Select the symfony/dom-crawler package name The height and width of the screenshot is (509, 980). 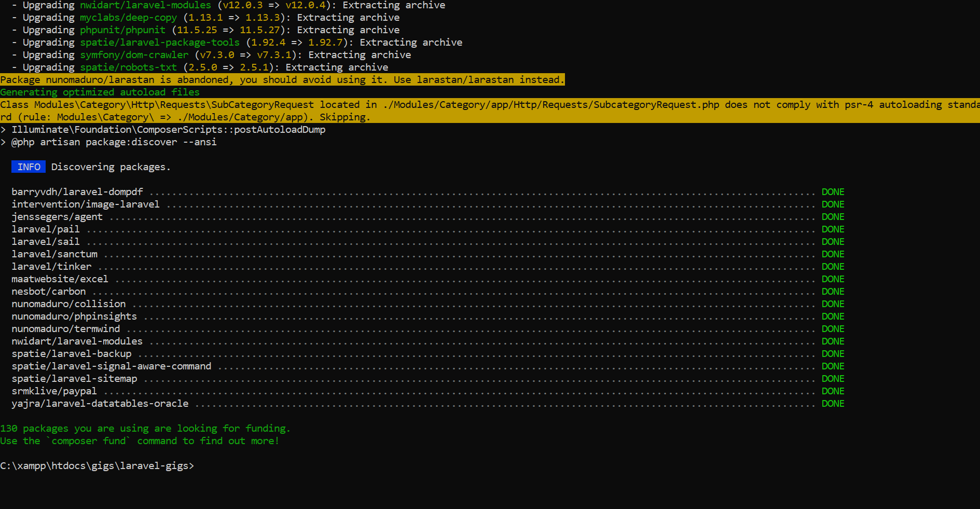[x=134, y=54]
